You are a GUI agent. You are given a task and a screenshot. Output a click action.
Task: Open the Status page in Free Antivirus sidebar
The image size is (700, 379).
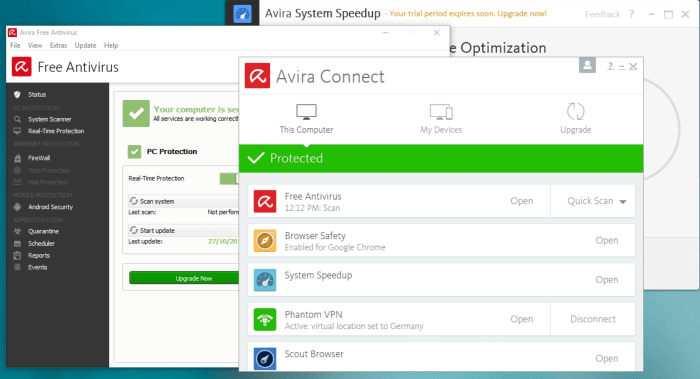tap(37, 95)
